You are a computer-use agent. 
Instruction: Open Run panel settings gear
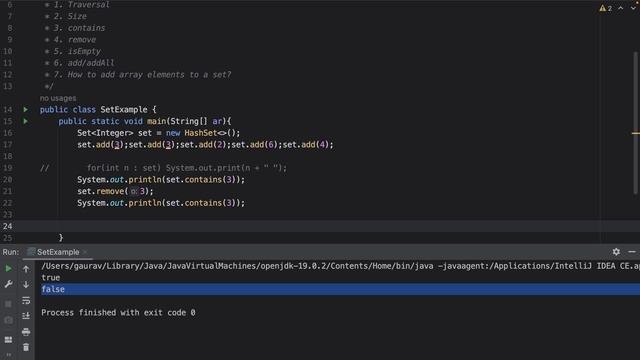point(616,252)
